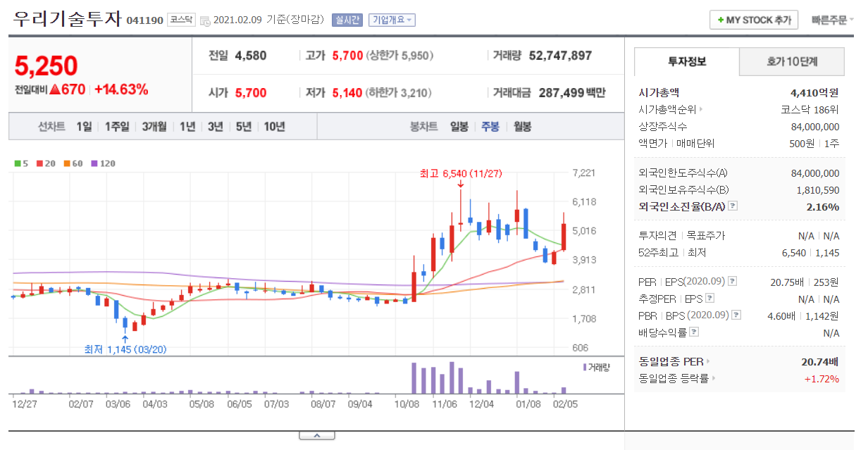Expand 동일업종 PER arrow link

click(674, 361)
